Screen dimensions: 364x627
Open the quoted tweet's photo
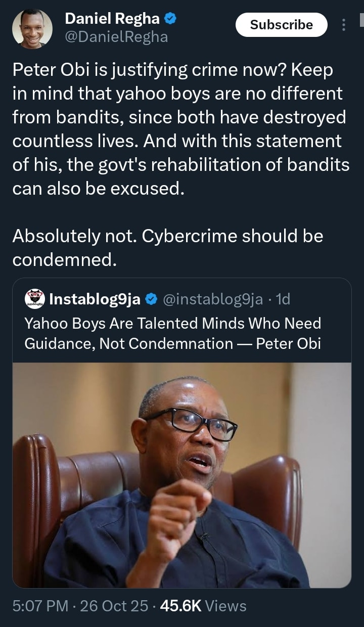click(182, 475)
